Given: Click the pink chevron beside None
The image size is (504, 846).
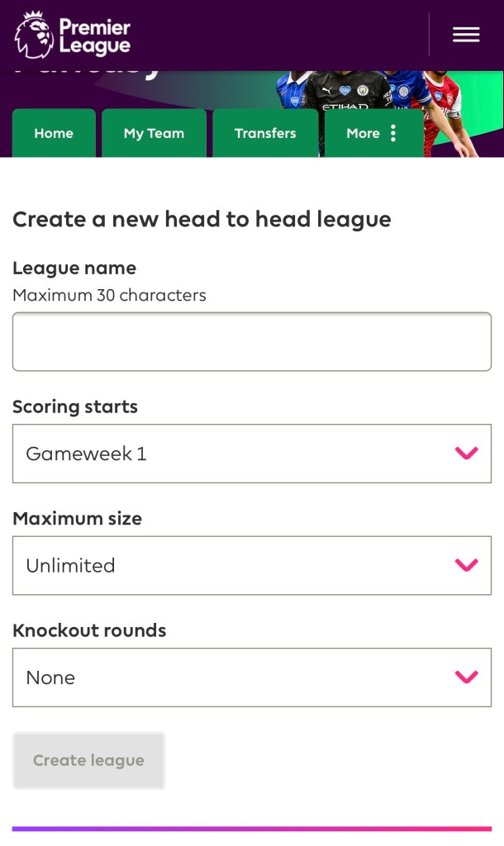Looking at the screenshot, I should (x=467, y=677).
